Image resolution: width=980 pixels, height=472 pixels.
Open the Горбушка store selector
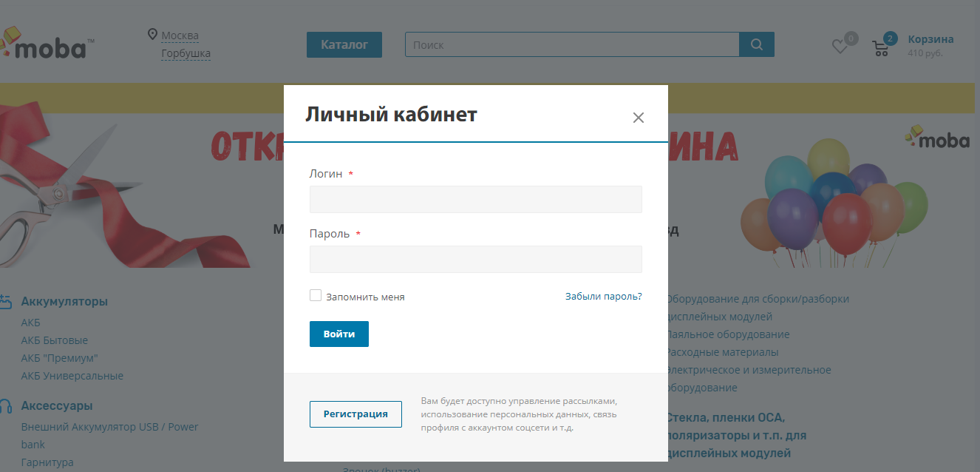click(186, 53)
